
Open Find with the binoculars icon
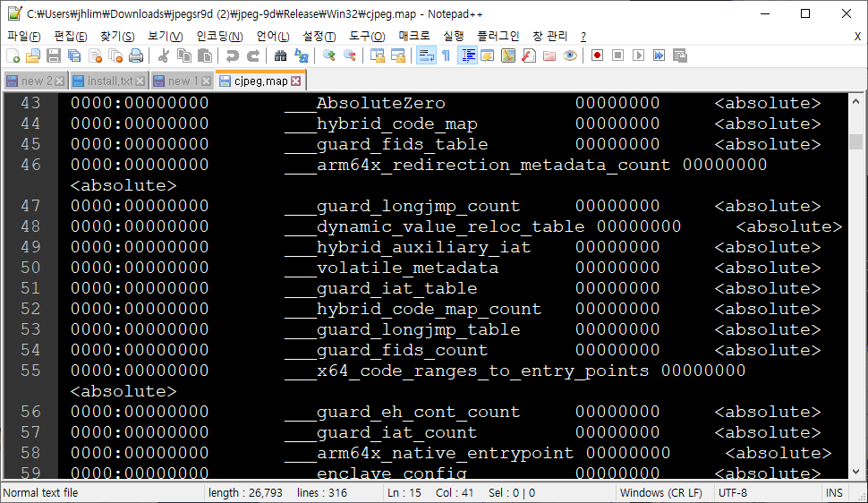coord(281,56)
